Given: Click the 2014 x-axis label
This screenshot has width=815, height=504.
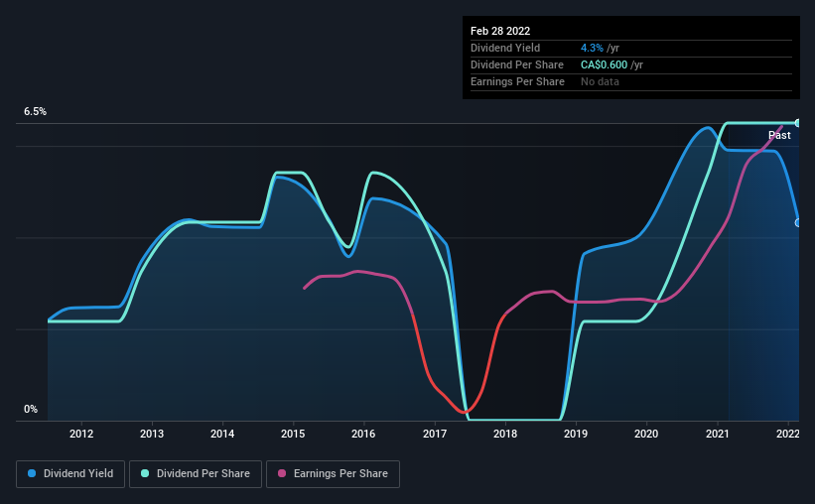Looking at the screenshot, I should (x=222, y=434).
